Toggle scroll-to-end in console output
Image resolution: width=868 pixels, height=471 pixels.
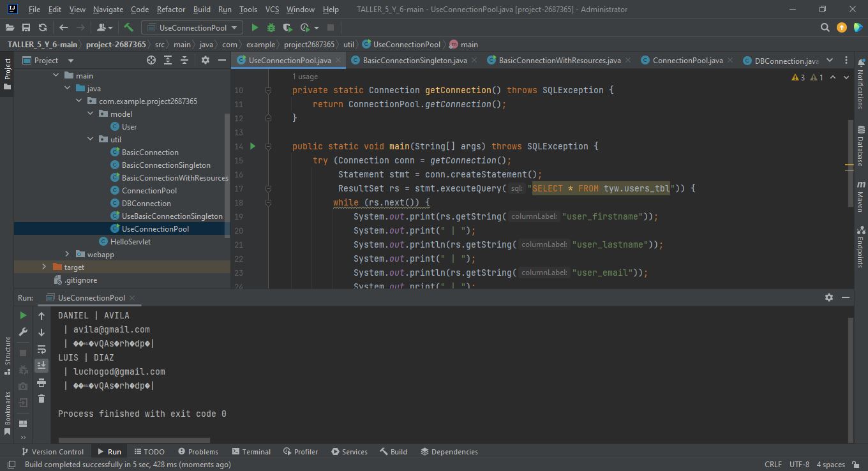pos(41,365)
